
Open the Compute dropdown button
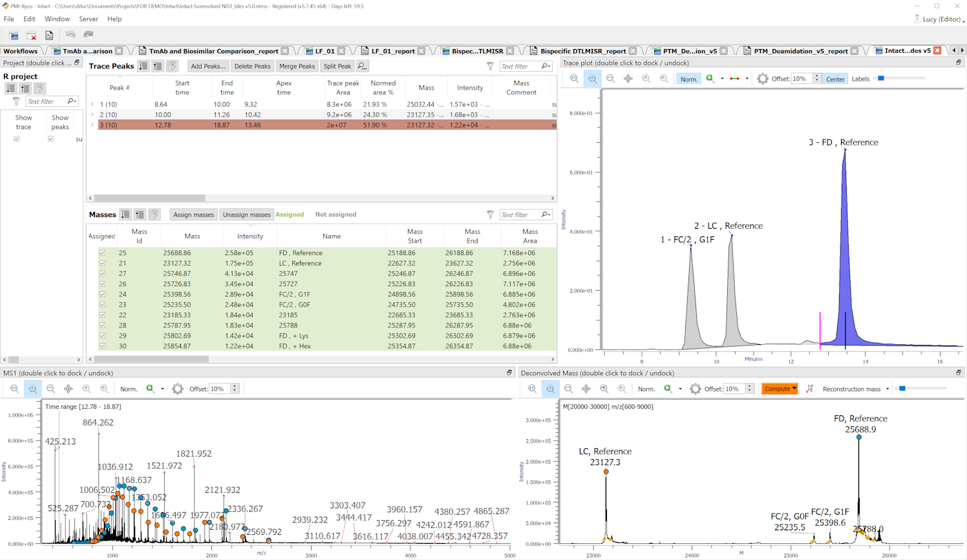point(780,389)
